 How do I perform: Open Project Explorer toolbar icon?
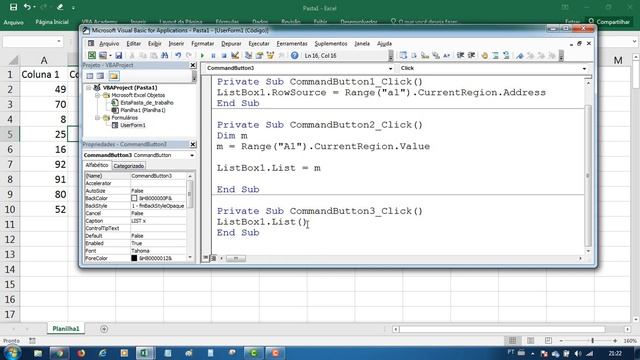(248, 56)
